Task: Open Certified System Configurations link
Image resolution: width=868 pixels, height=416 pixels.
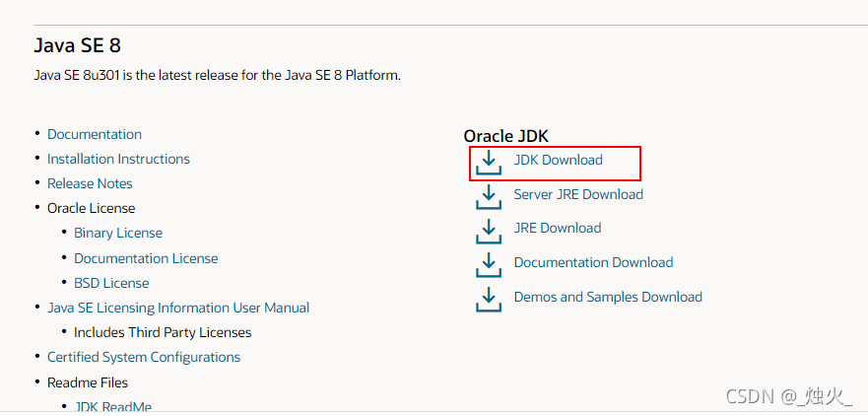Action: 144,357
